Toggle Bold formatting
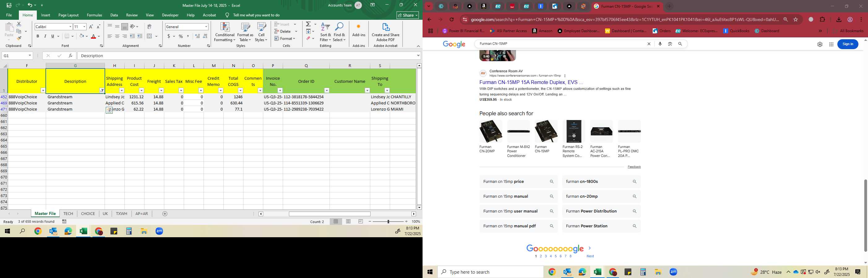The height and width of the screenshot is (278, 868). coord(38,36)
